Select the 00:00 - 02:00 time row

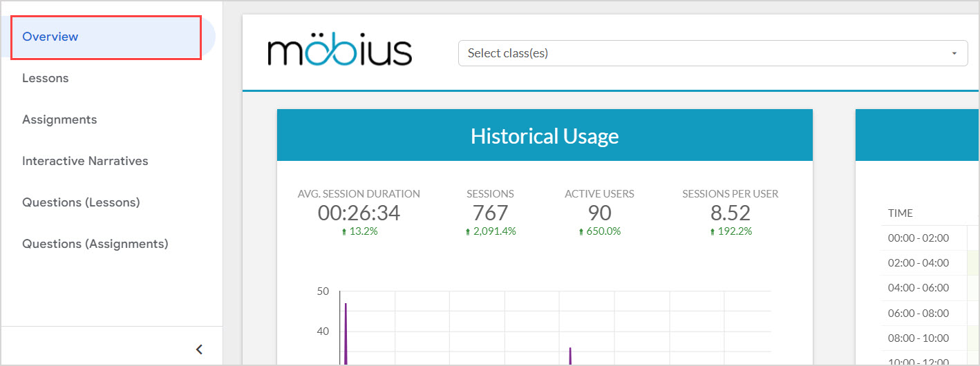click(918, 238)
